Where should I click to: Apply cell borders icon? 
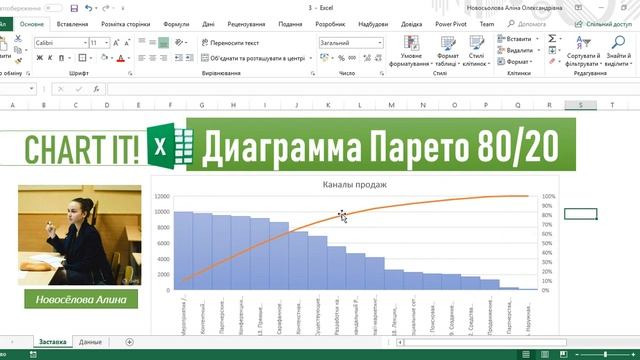[x=82, y=58]
